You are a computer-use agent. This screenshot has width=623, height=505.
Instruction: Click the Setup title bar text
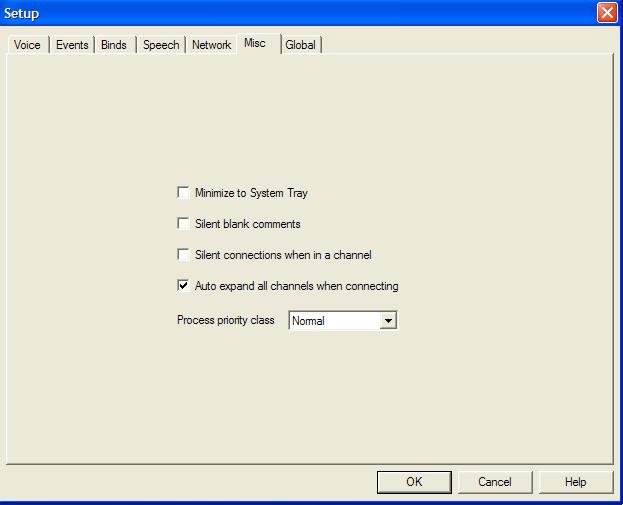pos(23,13)
